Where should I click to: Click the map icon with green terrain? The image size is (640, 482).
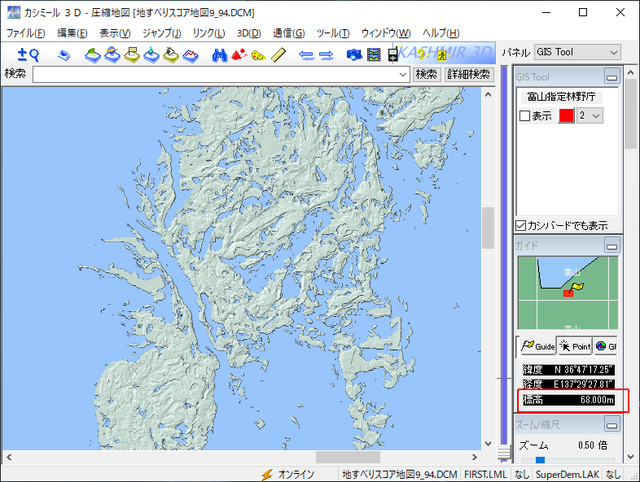point(93,55)
